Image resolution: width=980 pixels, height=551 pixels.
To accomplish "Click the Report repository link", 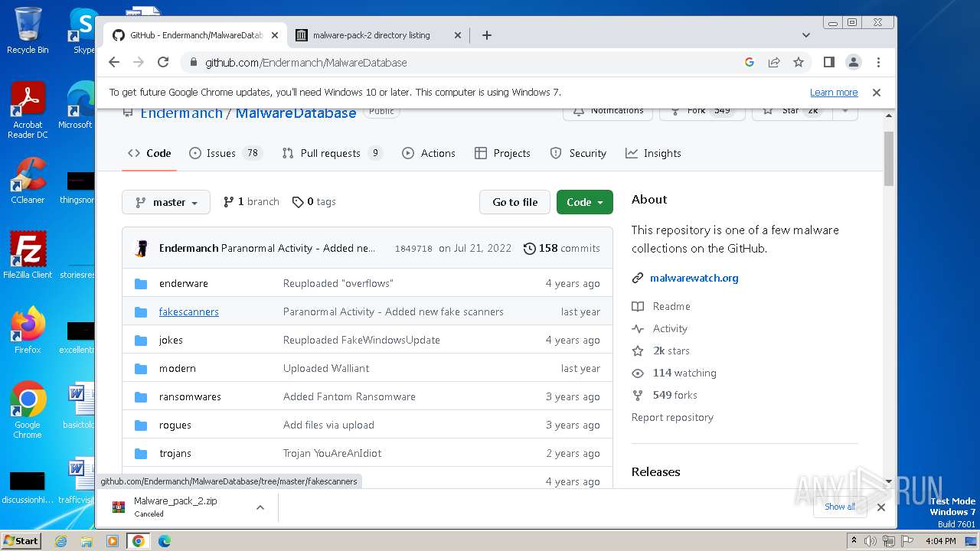I will [x=672, y=417].
